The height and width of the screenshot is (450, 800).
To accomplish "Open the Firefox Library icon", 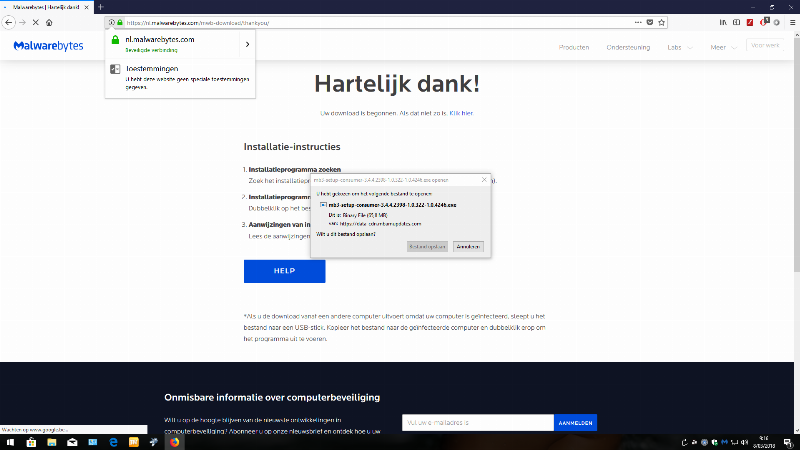I will pos(723,22).
